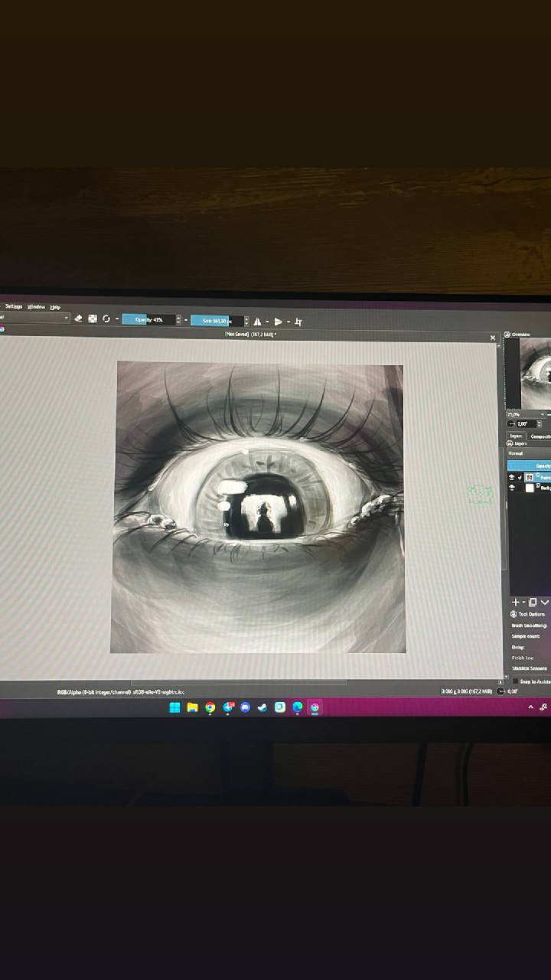Click the Paint layer thumbnail
The image size is (551, 980).
click(529, 477)
